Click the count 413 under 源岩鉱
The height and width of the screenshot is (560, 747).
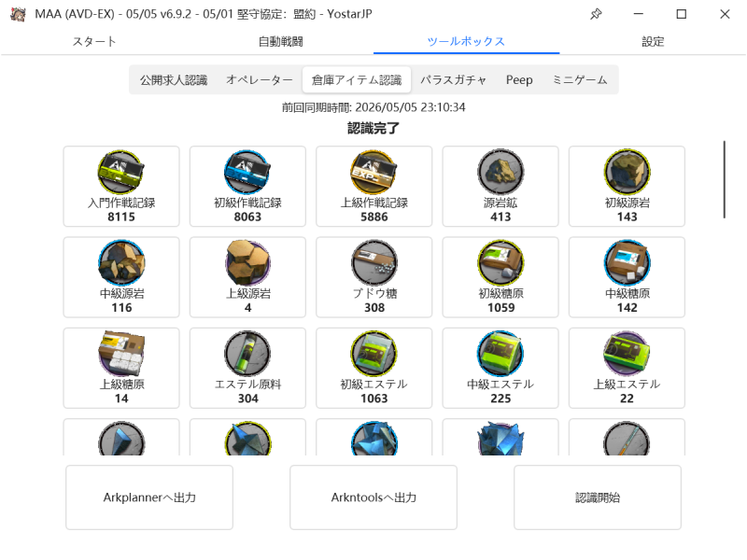click(500, 217)
